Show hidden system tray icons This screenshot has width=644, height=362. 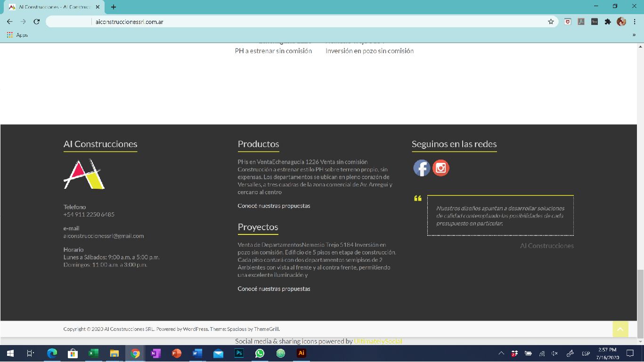(501, 354)
